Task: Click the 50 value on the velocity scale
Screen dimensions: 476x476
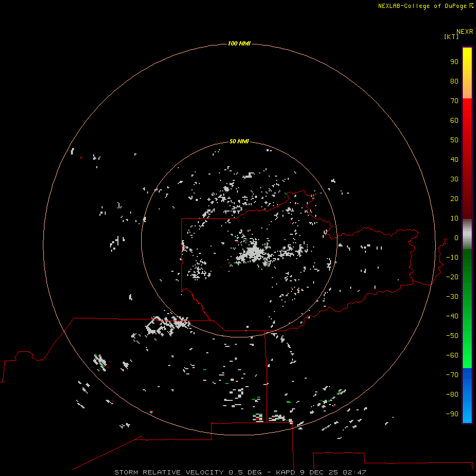Action: (454, 140)
